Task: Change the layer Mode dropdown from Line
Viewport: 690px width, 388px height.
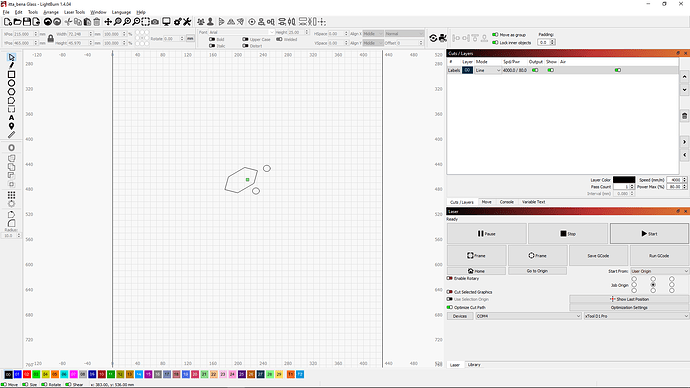Action: pos(488,70)
